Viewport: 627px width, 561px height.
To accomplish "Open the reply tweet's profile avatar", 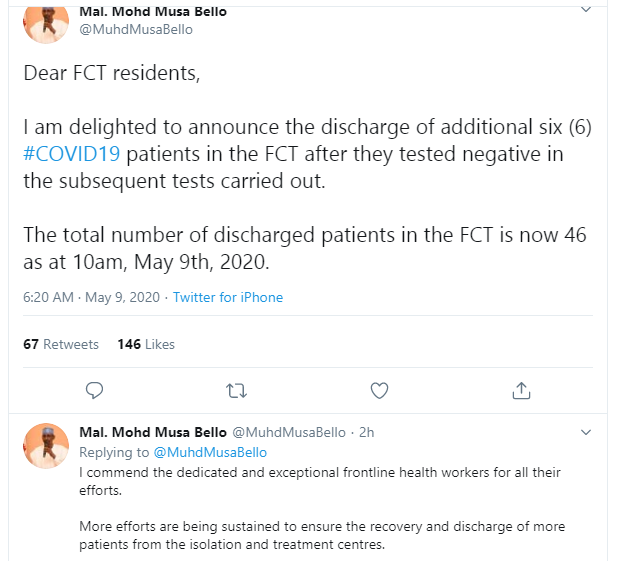I will (x=46, y=446).
